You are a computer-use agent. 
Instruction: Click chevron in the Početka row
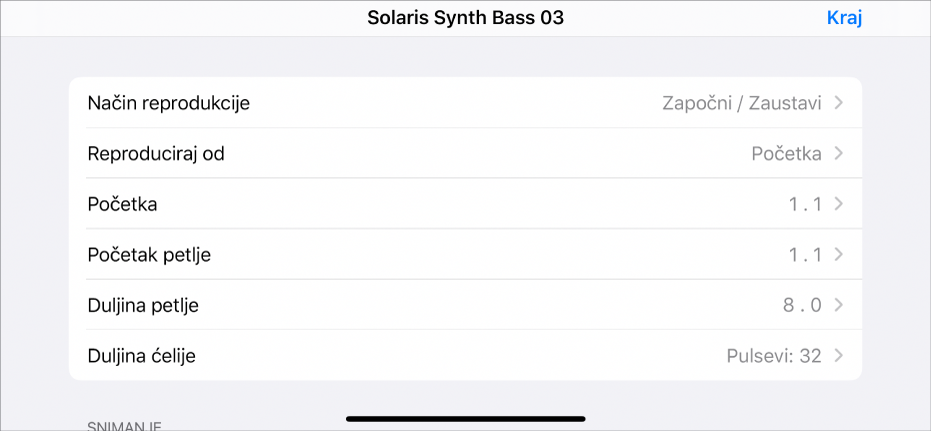(838, 204)
